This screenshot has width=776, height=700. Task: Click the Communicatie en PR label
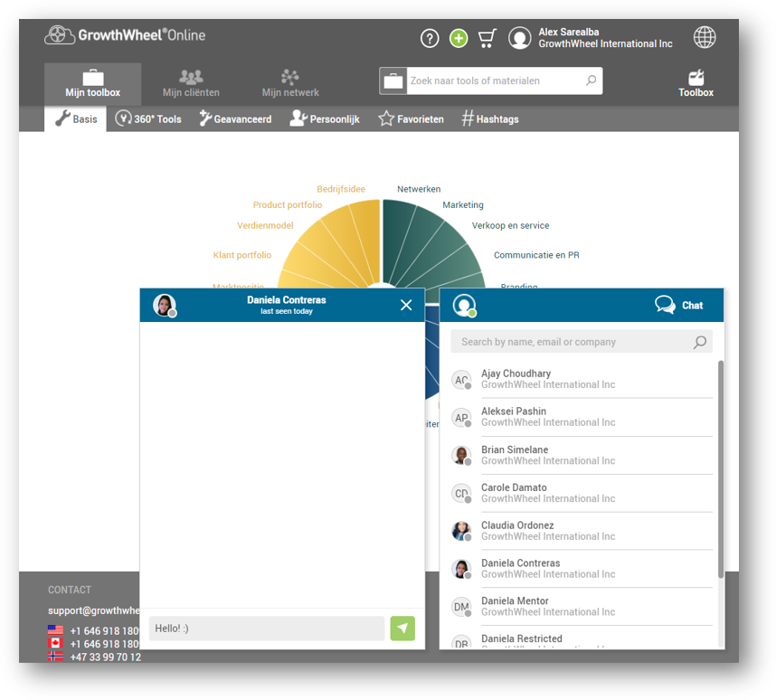536,255
